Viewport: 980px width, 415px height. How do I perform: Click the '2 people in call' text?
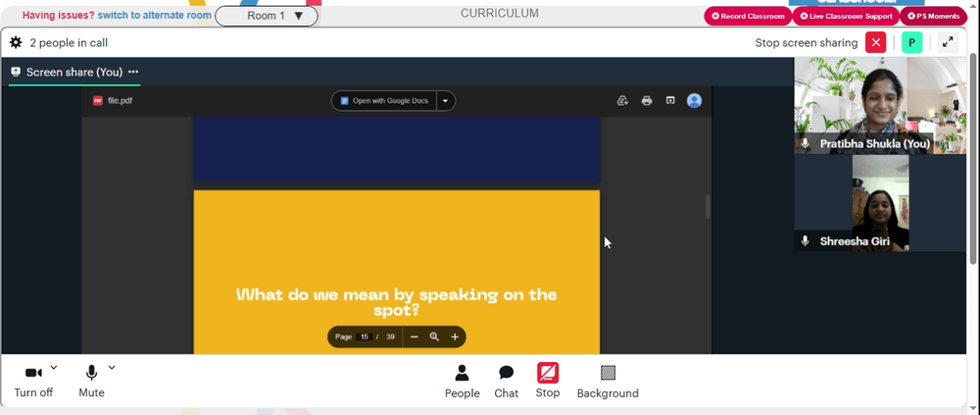coord(69,42)
